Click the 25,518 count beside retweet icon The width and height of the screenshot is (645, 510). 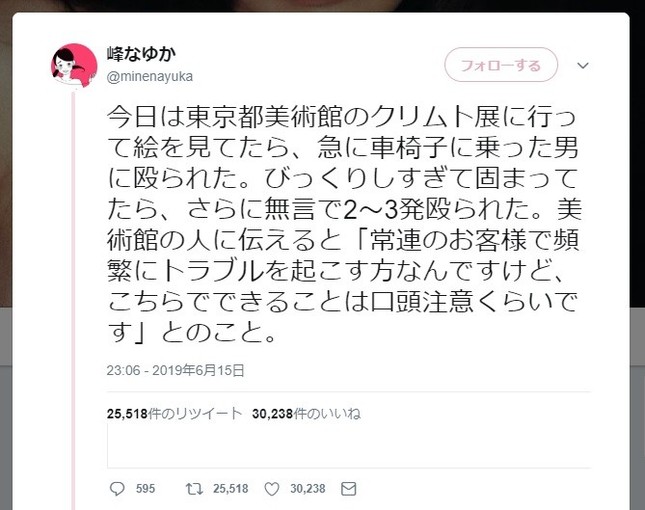[230, 489]
